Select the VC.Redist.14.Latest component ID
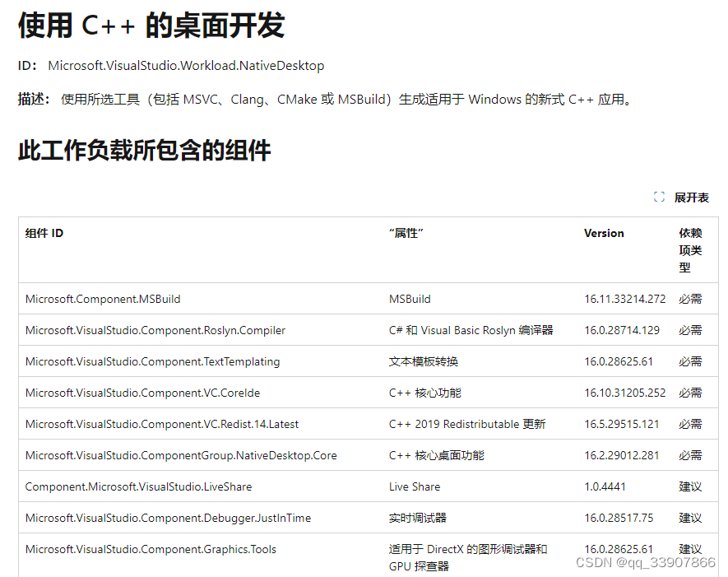728x577 pixels. pos(162,424)
